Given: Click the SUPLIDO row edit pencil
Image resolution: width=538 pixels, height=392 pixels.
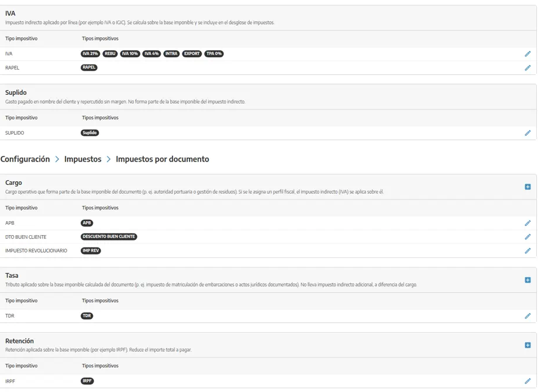Looking at the screenshot, I should [527, 133].
